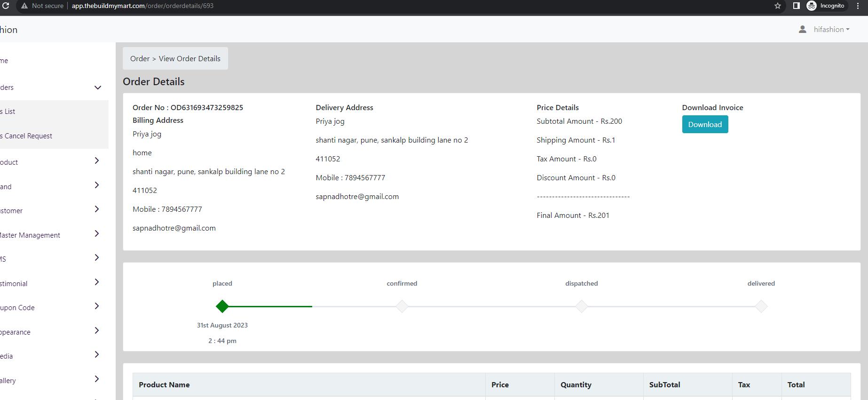Click the Order Details page heading
Image resolution: width=868 pixels, height=400 pixels.
pos(154,82)
